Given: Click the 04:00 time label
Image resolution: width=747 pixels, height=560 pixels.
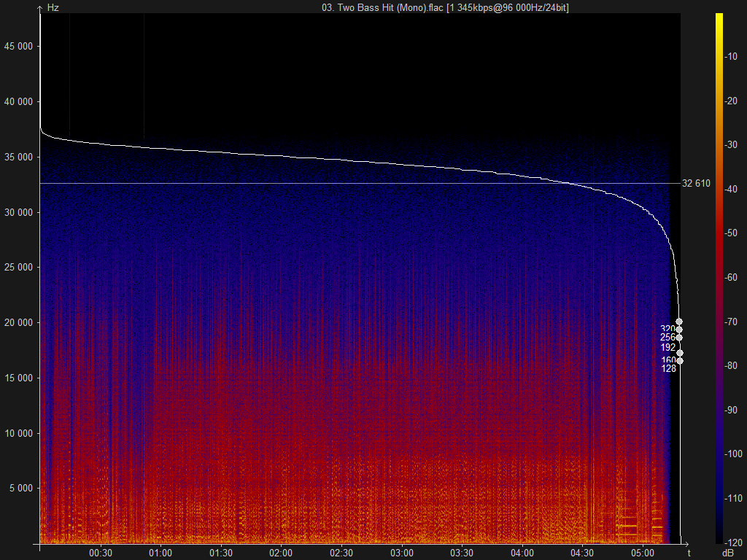Looking at the screenshot, I should 522,553.
